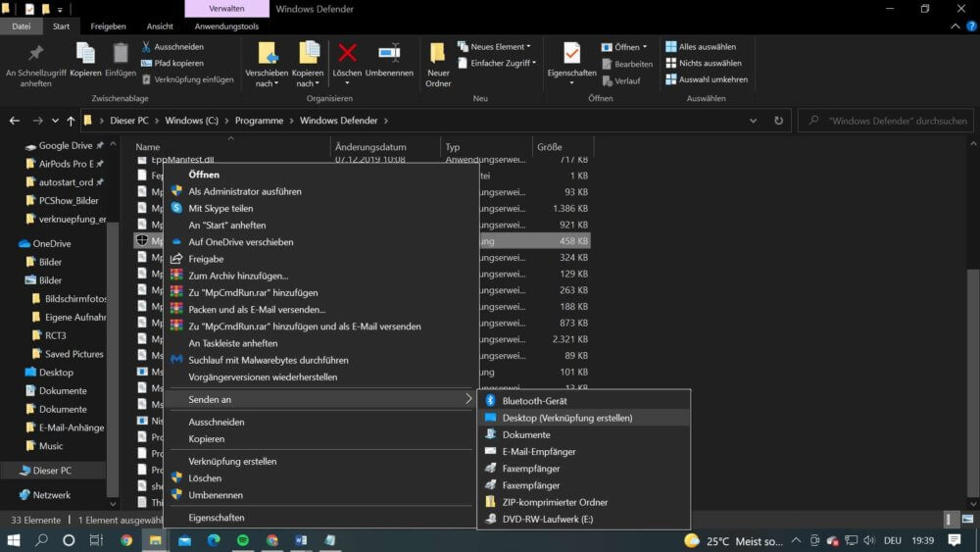This screenshot has height=552, width=980.
Task: Choose Zum Archiv hinzufügen
Action: (x=320, y=276)
